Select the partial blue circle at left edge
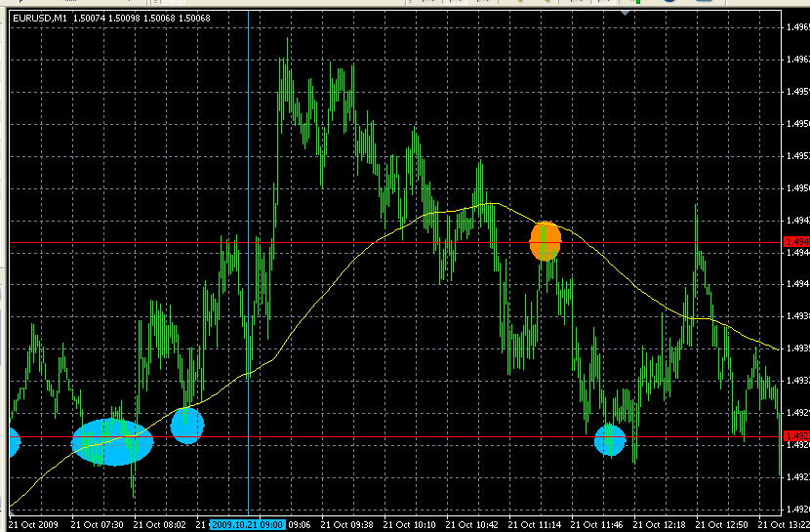Screen dimensions: 810x532 pos(10,441)
